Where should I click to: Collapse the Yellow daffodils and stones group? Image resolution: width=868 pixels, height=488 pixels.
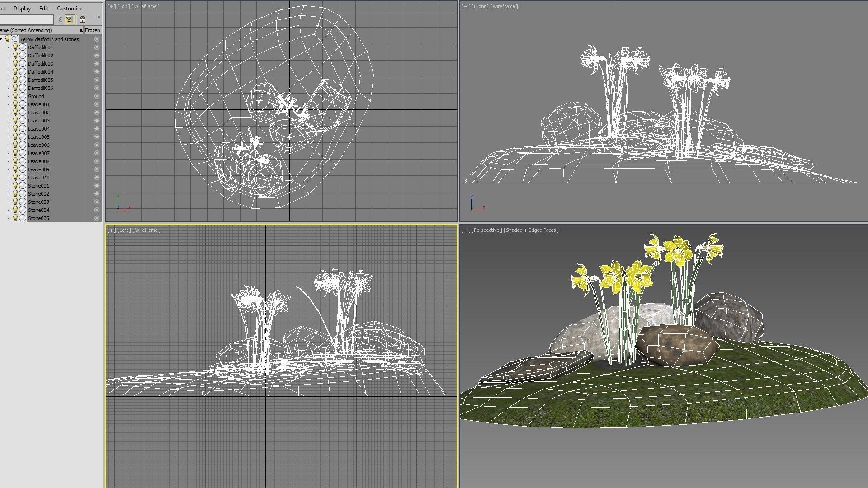pos(2,39)
